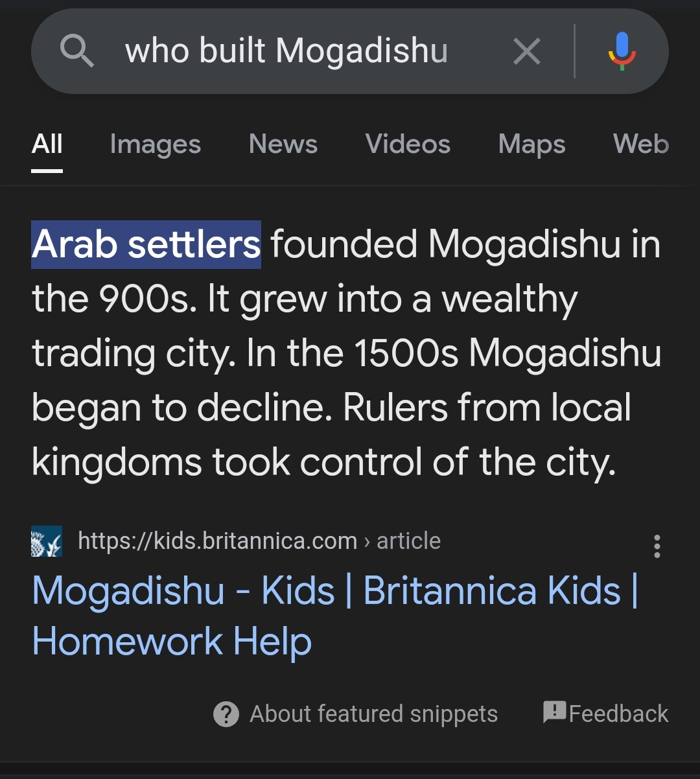Go to the Maps tab
700x779 pixels.
point(531,144)
